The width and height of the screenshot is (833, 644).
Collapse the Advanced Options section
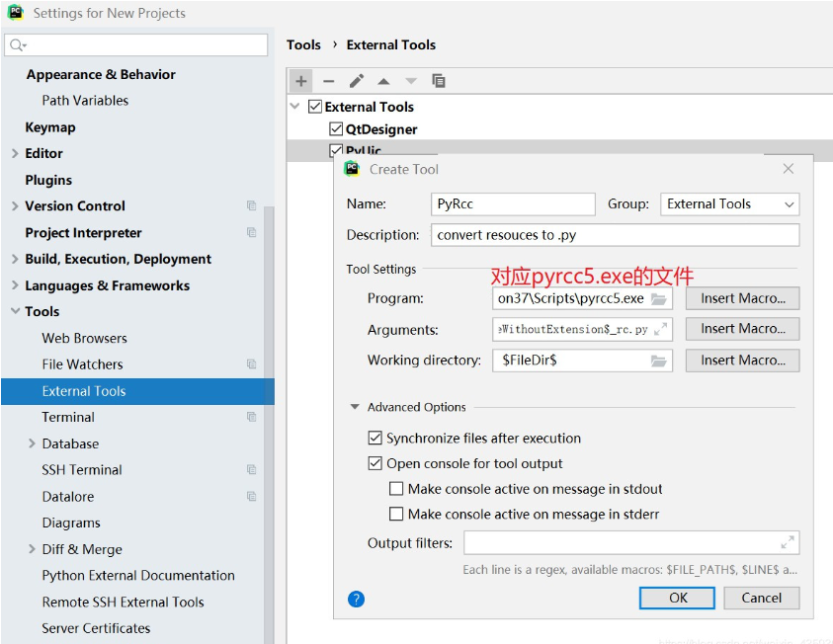[x=355, y=407]
